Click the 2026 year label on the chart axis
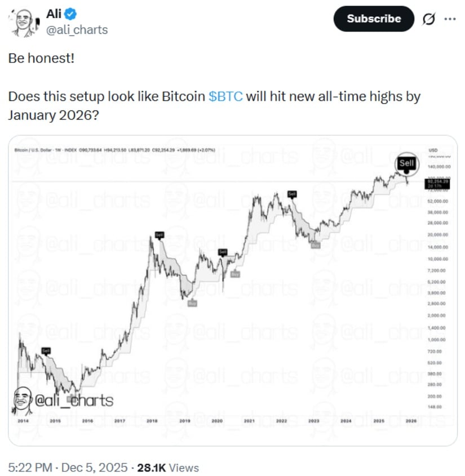The width and height of the screenshot is (465, 476). (412, 419)
